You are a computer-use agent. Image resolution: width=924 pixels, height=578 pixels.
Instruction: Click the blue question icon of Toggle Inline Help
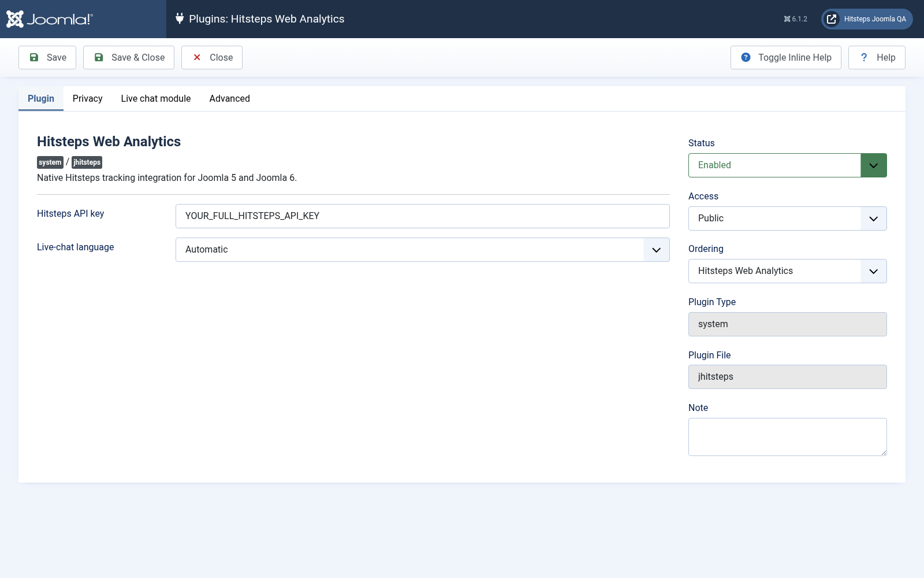click(x=746, y=57)
